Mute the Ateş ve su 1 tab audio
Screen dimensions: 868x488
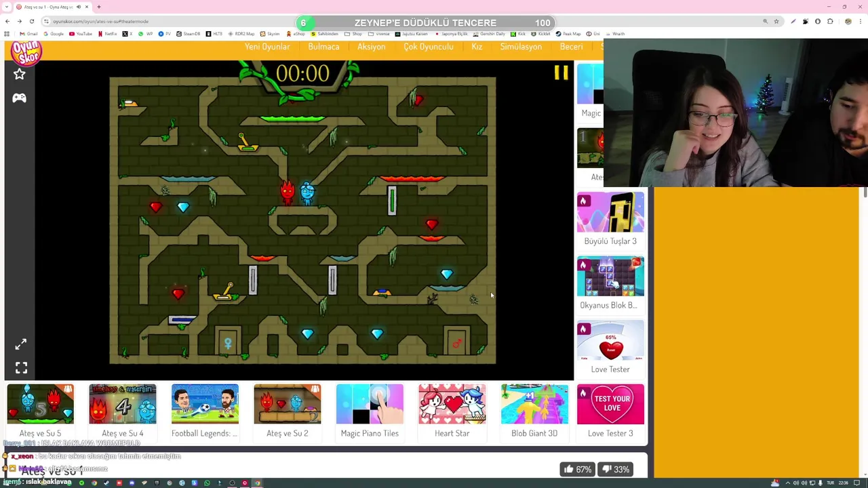tap(79, 7)
